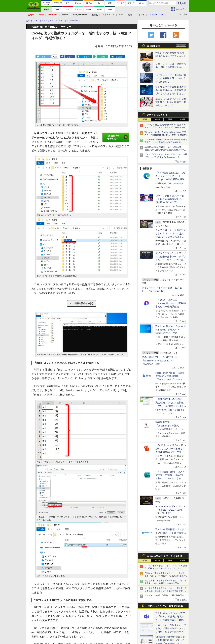The height and width of the screenshot is (644, 215).
Task: Switch Impress Watch人気記事 to 1週間 tab
Action: [x=170, y=561]
